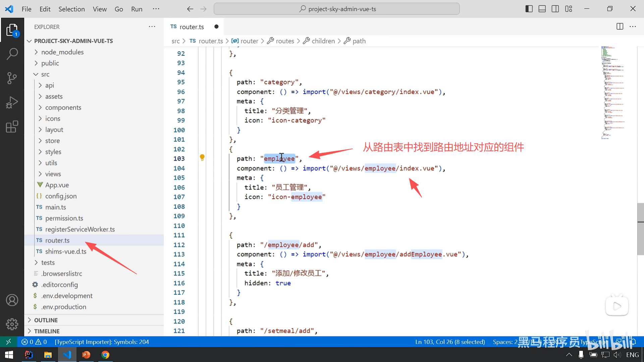Open the Source Control view
This screenshot has height=362, width=644.
12,78
